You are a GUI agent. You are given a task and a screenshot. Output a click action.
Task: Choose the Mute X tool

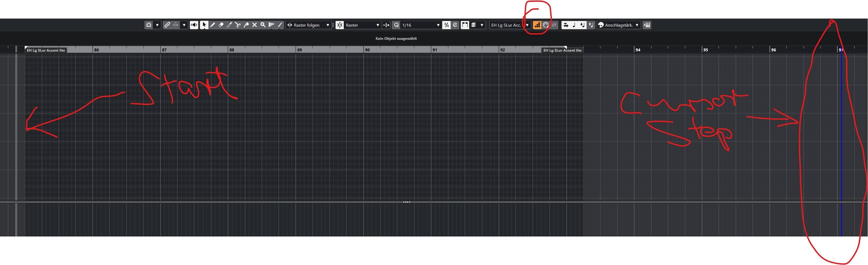[255, 25]
